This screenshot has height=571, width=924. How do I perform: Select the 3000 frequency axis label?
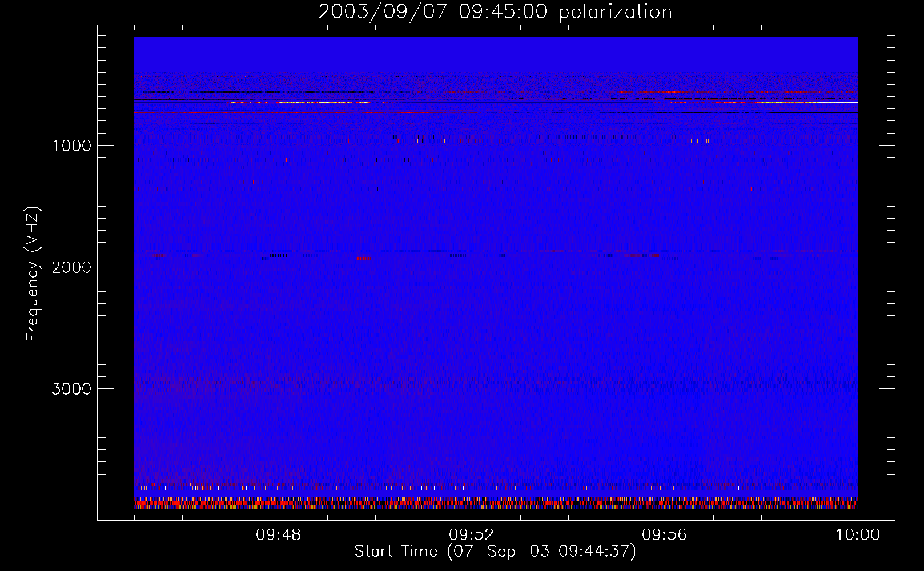coord(71,389)
